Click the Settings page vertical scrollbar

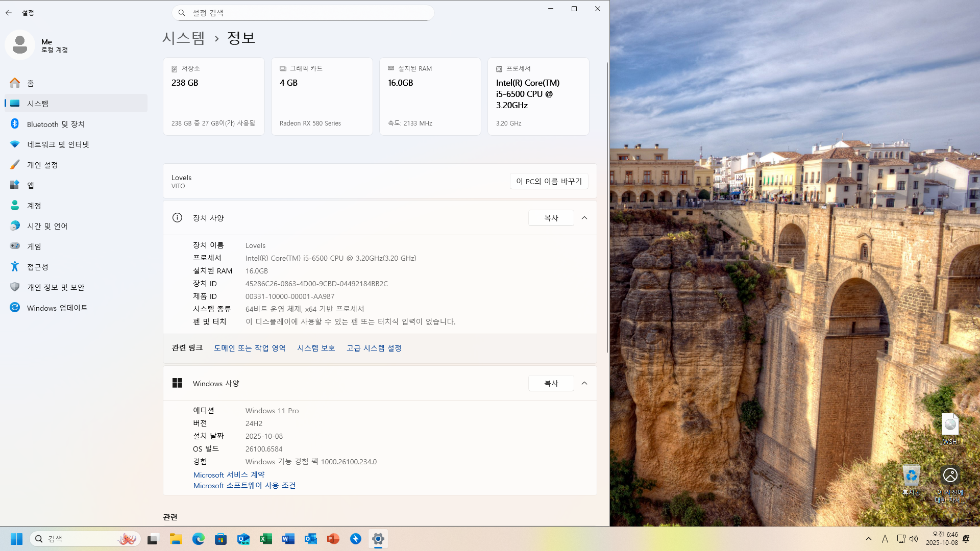pos(607,204)
